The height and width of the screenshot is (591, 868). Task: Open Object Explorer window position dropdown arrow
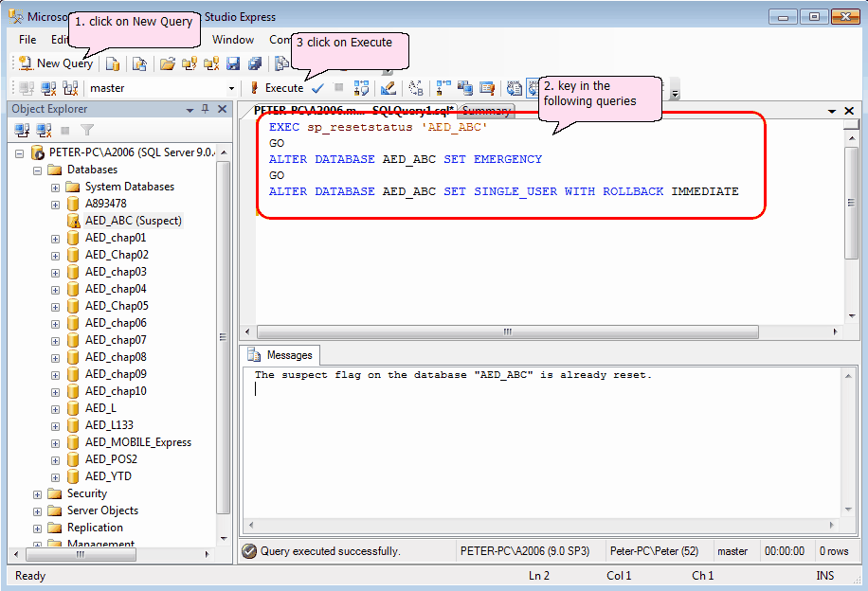click(190, 110)
